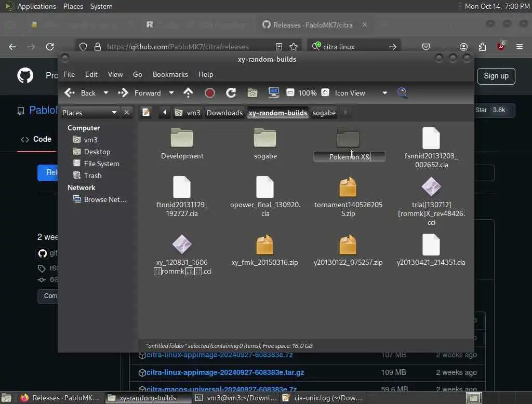Reload the current folder view
Image resolution: width=532 pixels, height=404 pixels.
pyautogui.click(x=231, y=92)
